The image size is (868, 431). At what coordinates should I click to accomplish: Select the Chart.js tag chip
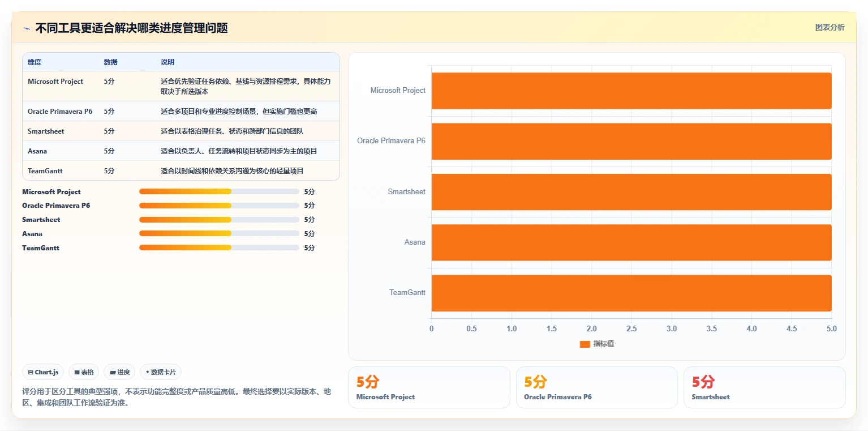point(43,372)
